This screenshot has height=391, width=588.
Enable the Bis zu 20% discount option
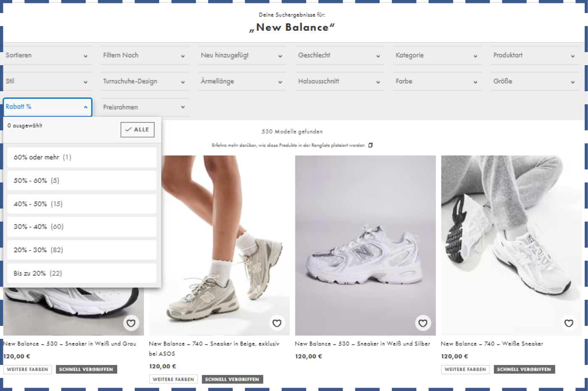point(81,273)
